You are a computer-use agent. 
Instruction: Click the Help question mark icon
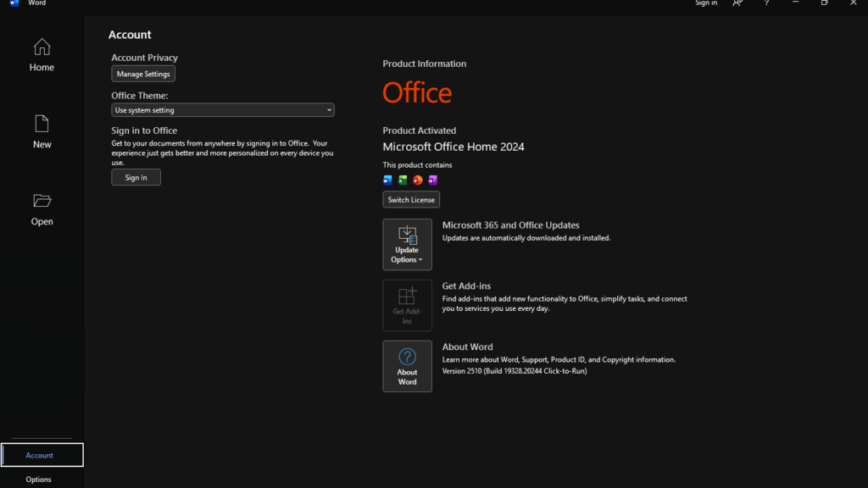tap(766, 4)
